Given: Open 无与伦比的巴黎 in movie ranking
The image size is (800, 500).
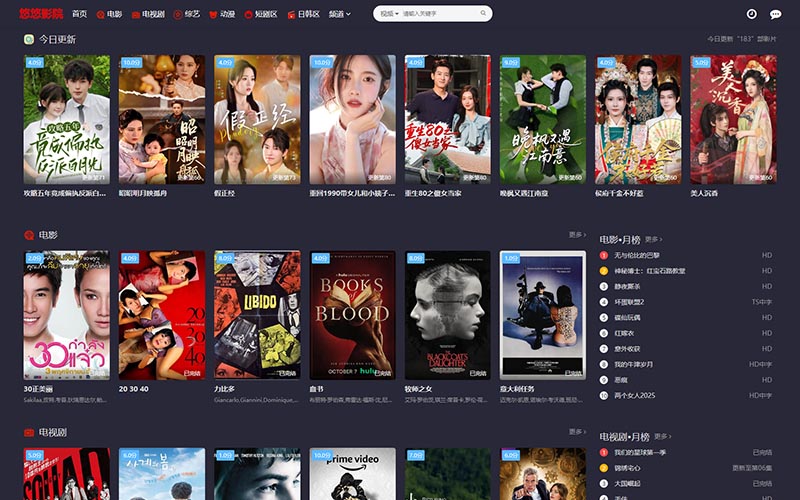Looking at the screenshot, I should click(637, 255).
